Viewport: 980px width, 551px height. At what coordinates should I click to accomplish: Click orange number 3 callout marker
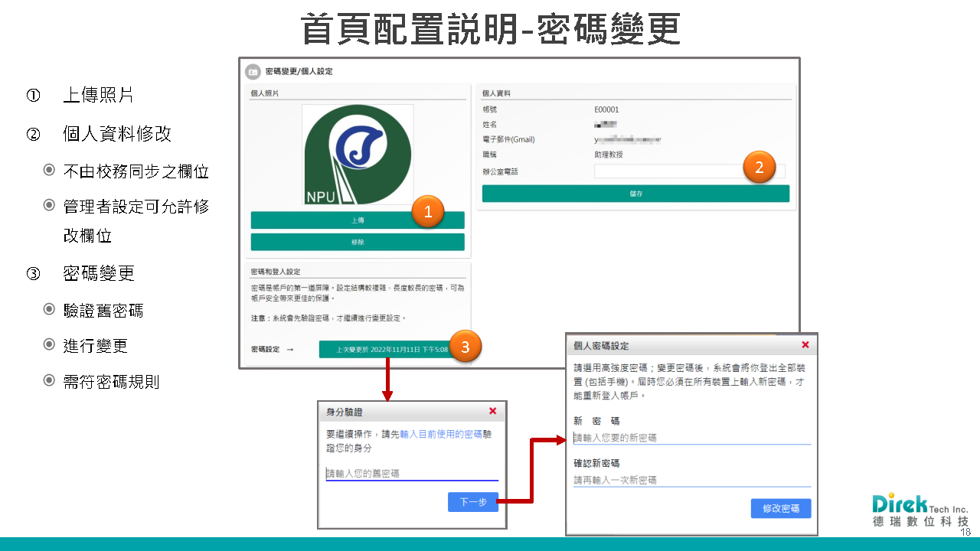click(x=465, y=347)
